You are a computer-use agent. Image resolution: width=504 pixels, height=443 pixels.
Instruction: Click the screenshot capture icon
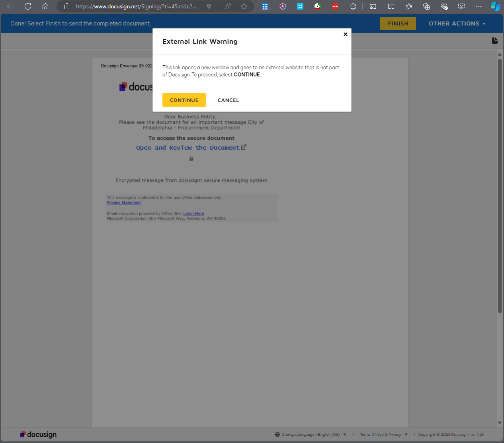[461, 6]
